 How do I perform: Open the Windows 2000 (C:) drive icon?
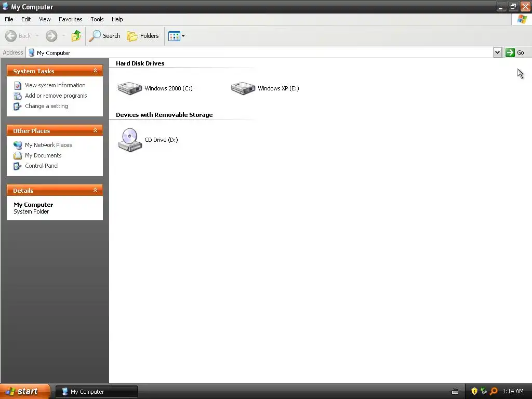pos(129,88)
